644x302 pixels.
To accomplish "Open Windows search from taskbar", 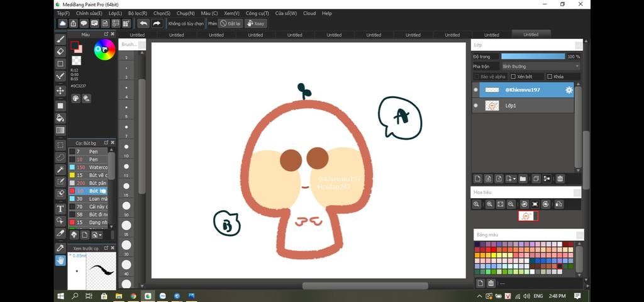I will tap(75, 296).
